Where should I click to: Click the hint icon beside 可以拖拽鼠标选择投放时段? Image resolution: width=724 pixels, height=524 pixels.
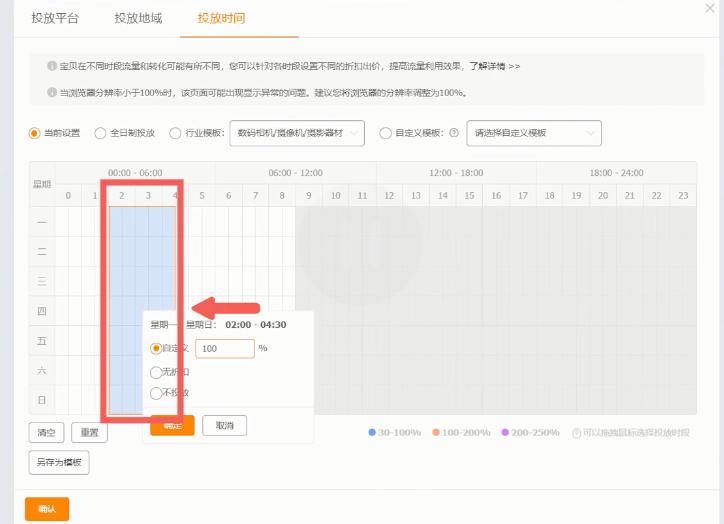coord(576,433)
